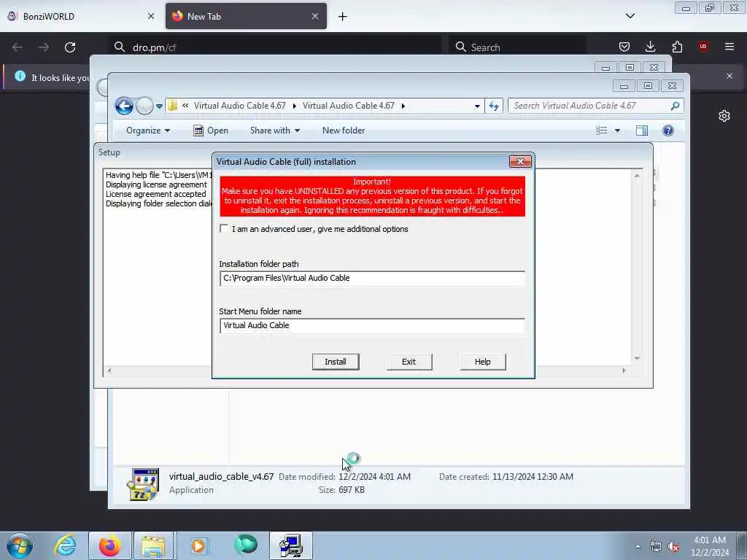
Task: Click the Firefox back arrow
Action: point(18,47)
